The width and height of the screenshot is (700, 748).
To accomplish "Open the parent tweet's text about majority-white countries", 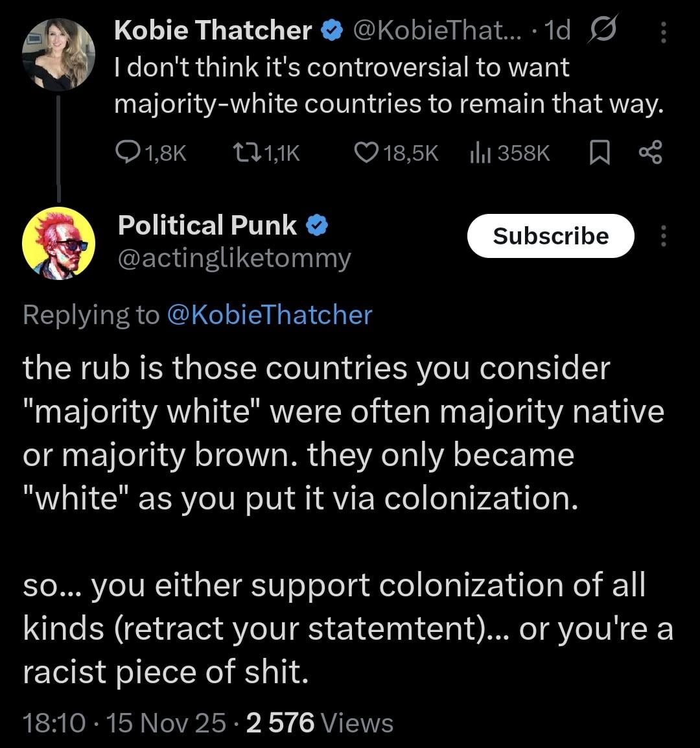I will pos(389,86).
